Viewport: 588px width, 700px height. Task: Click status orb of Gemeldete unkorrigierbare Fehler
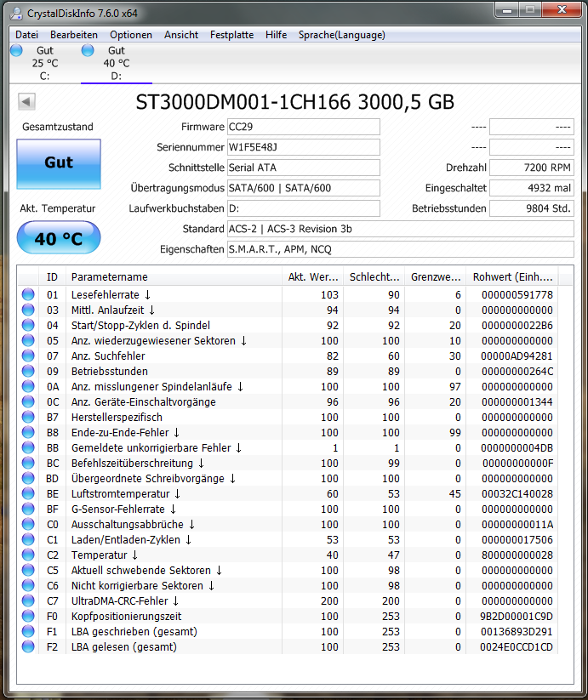click(x=28, y=447)
